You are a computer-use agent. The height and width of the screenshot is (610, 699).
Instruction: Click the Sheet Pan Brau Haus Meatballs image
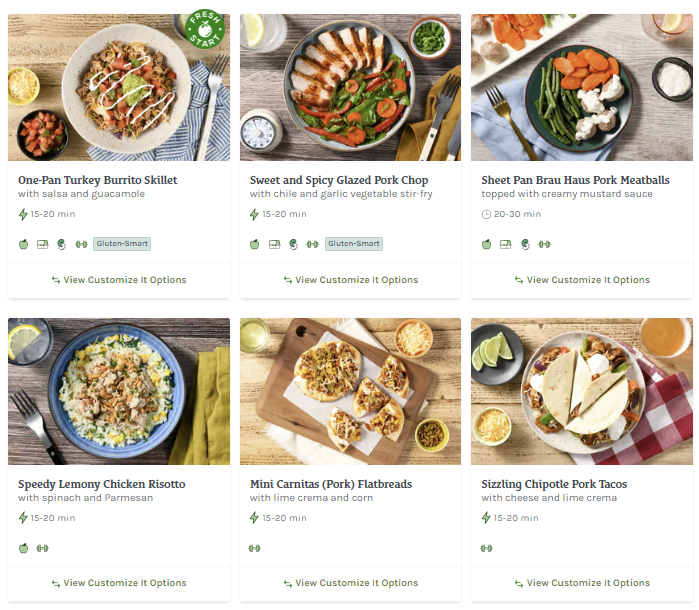pos(582,87)
